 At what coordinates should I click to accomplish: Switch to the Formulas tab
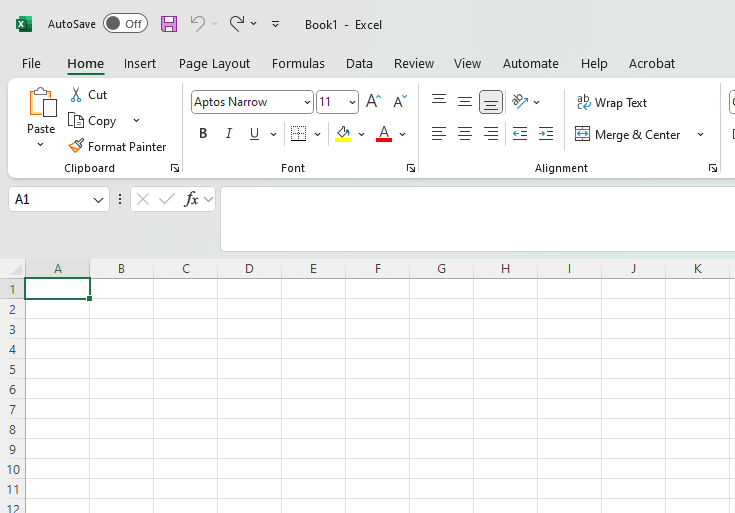[x=298, y=63]
